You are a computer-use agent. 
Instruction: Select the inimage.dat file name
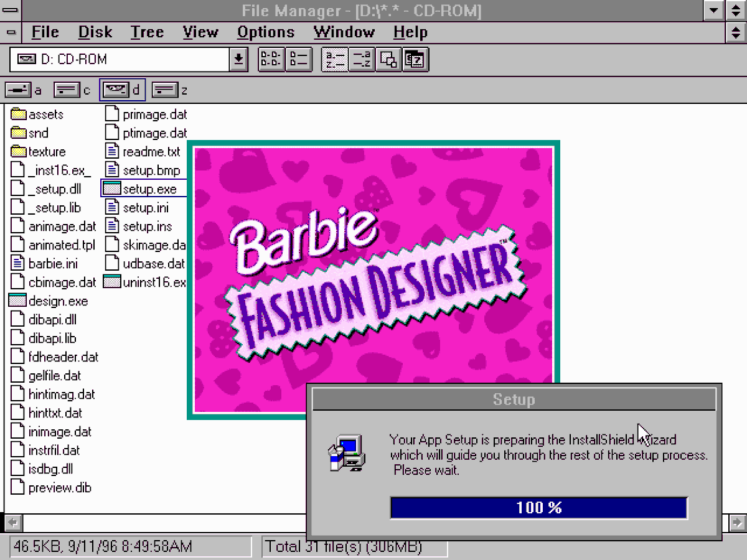tap(60, 432)
